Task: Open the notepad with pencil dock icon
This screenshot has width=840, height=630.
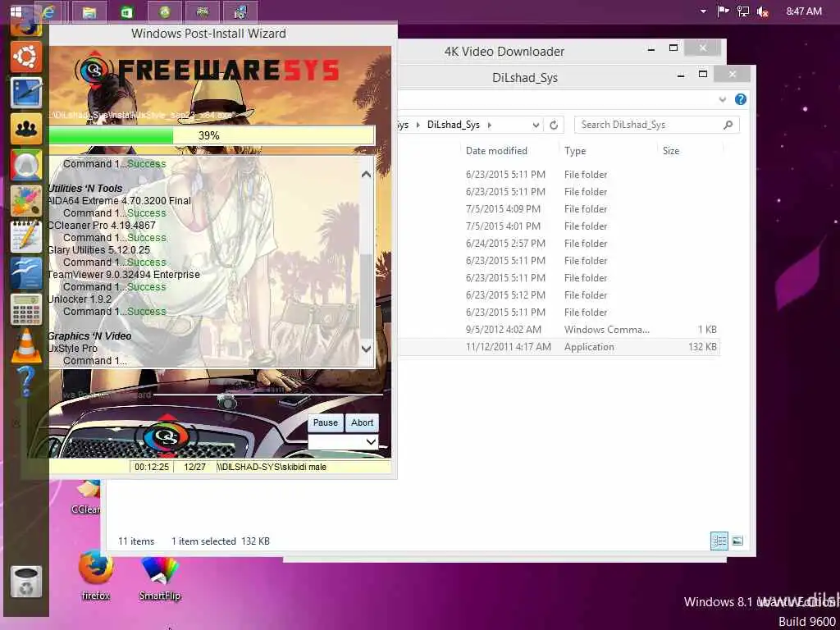Action: click(25, 237)
